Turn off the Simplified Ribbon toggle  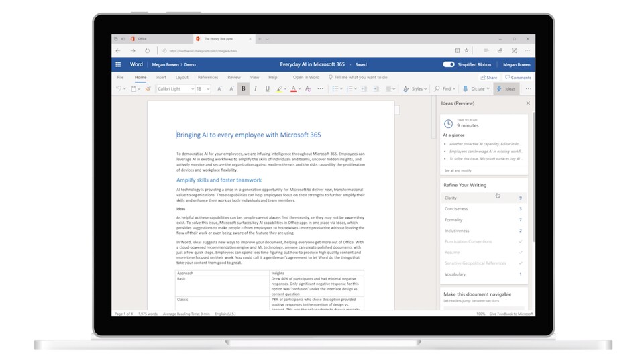[x=449, y=64]
